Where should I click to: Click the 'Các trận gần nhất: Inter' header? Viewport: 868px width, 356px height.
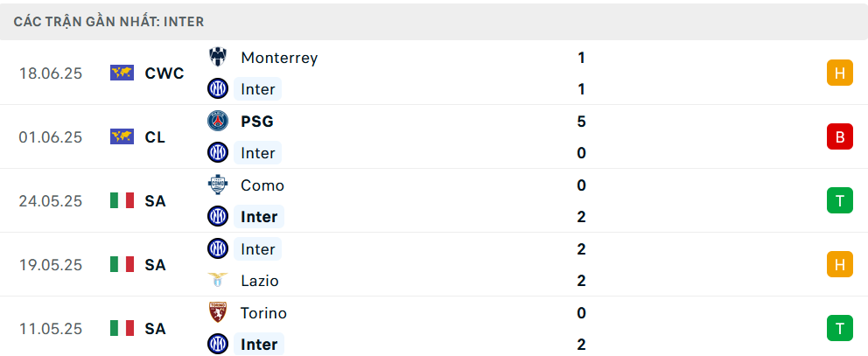tap(109, 22)
